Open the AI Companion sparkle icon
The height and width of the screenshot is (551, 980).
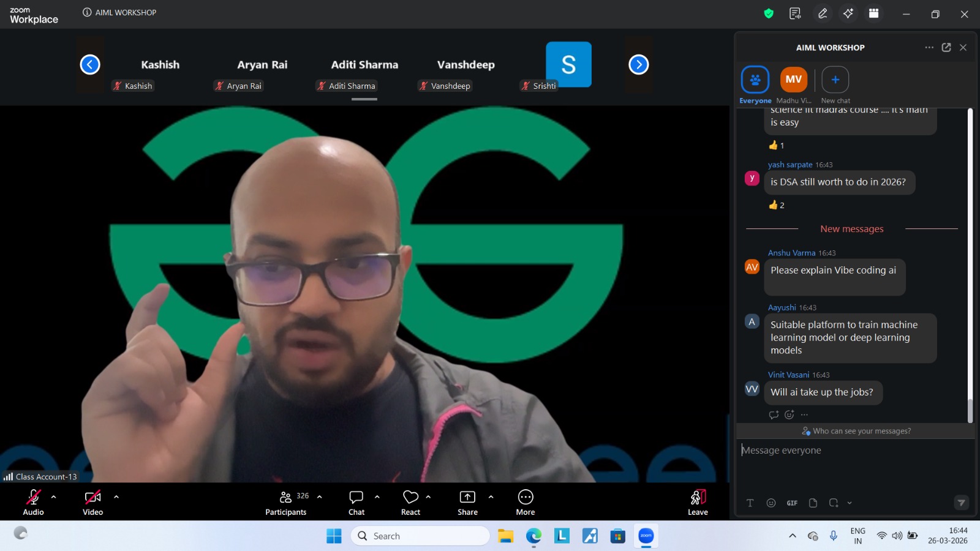pyautogui.click(x=848, y=13)
